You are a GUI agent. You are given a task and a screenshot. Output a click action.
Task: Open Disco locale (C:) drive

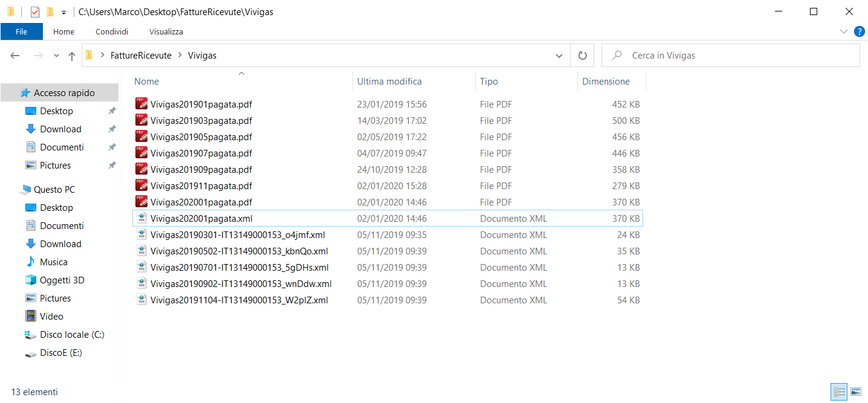click(x=72, y=335)
